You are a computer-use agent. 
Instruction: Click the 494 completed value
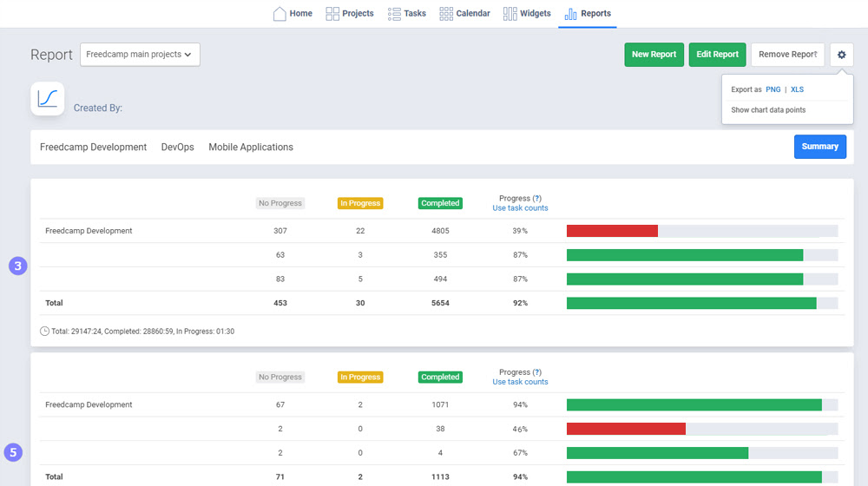click(440, 279)
